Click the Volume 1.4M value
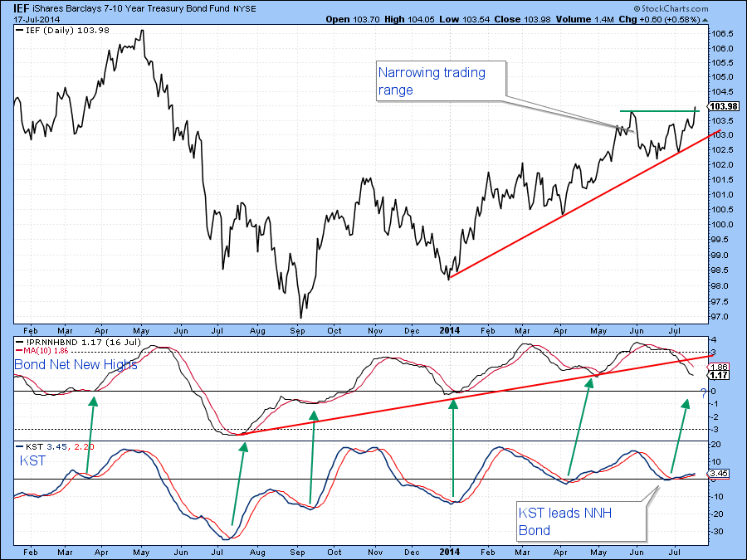 (x=584, y=20)
